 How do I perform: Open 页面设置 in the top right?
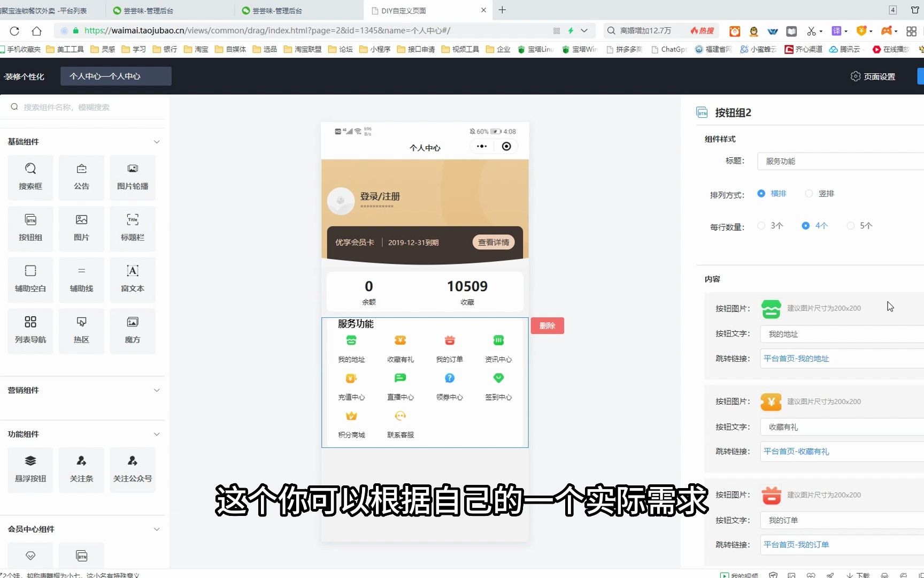(873, 77)
